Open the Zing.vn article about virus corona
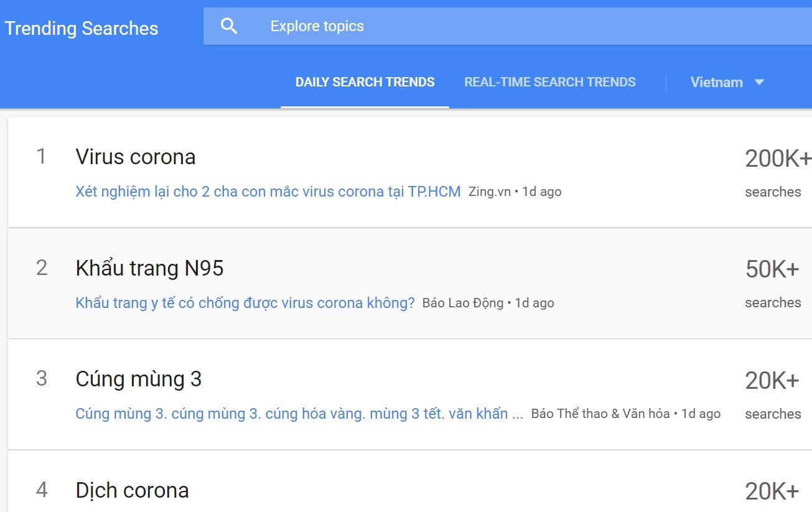Image resolution: width=812 pixels, height=512 pixels. (268, 191)
